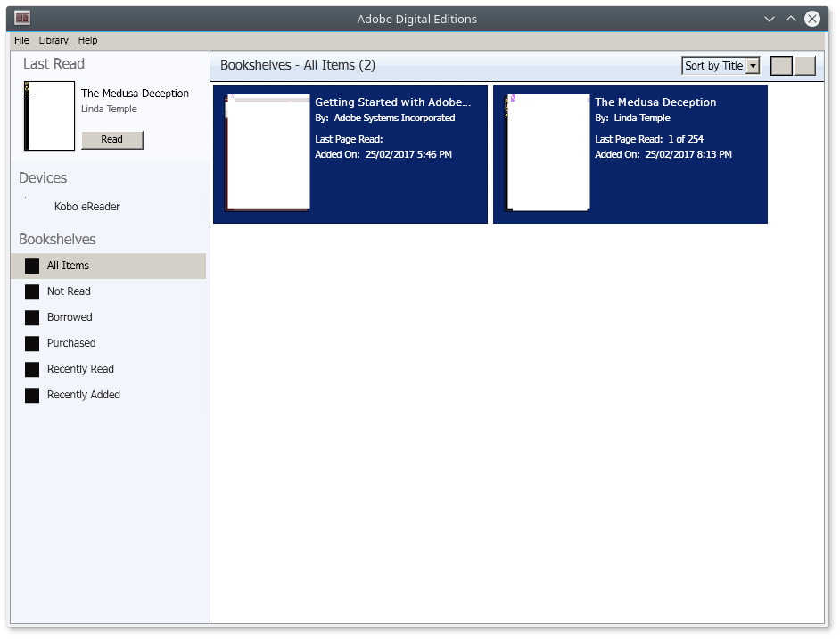Open the File menu
Image resolution: width=840 pixels, height=639 pixels.
pyautogui.click(x=21, y=40)
